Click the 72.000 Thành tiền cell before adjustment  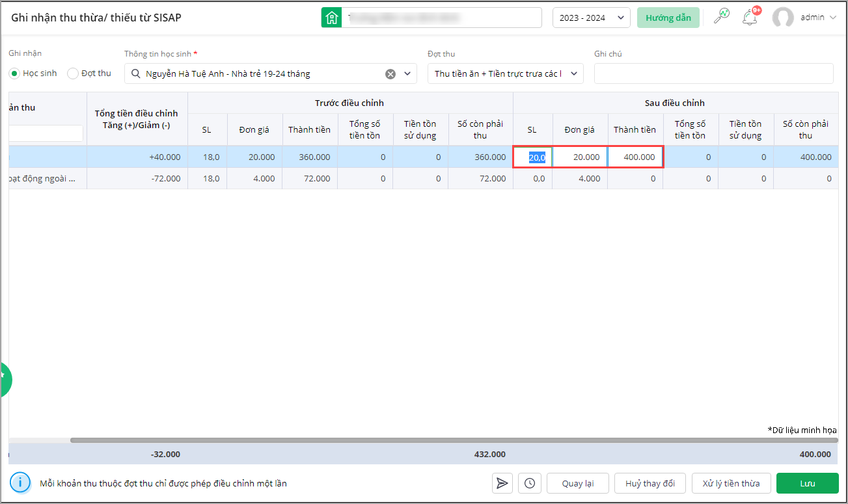pyautogui.click(x=310, y=178)
